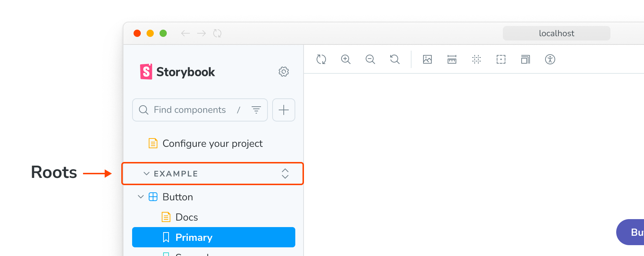Open the accessibility vision simulator

550,59
